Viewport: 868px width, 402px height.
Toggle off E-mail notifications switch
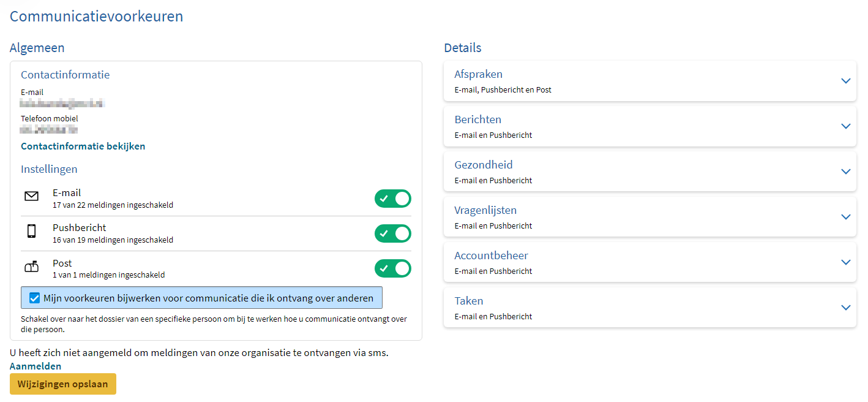392,199
